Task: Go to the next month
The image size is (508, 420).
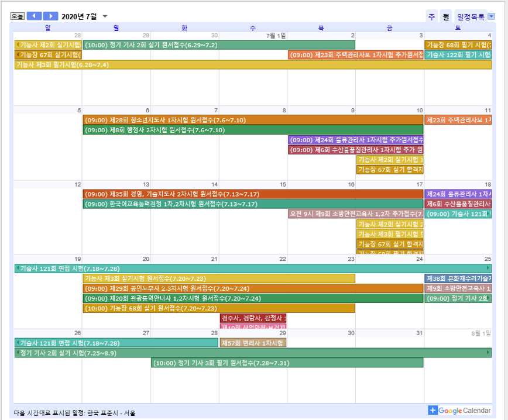Action: (x=51, y=16)
